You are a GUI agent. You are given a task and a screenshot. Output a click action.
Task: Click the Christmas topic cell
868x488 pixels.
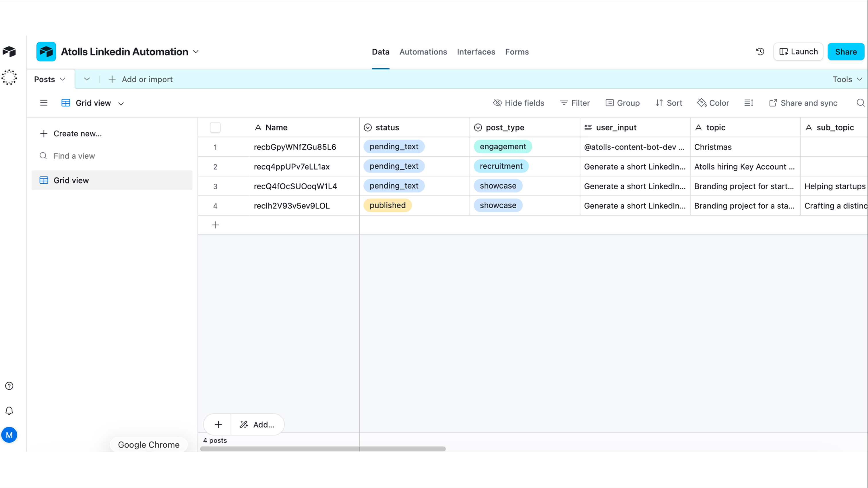[745, 147]
